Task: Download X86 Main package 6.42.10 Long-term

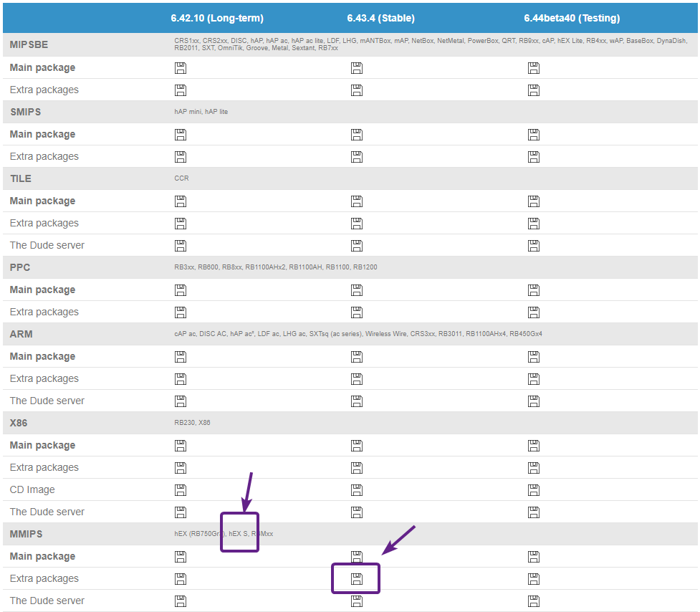Action: coord(181,446)
